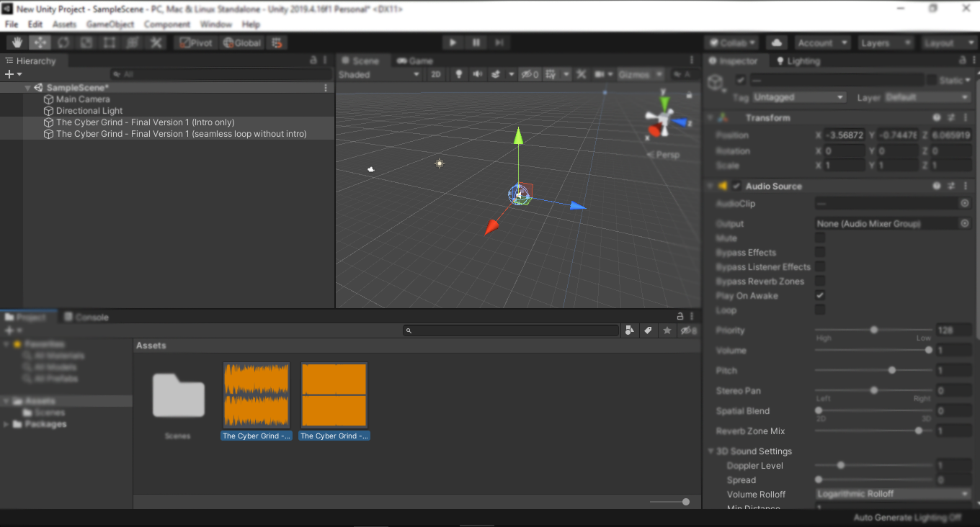The image size is (980, 527).
Task: Open the Volume Rolloff dropdown
Action: point(894,494)
